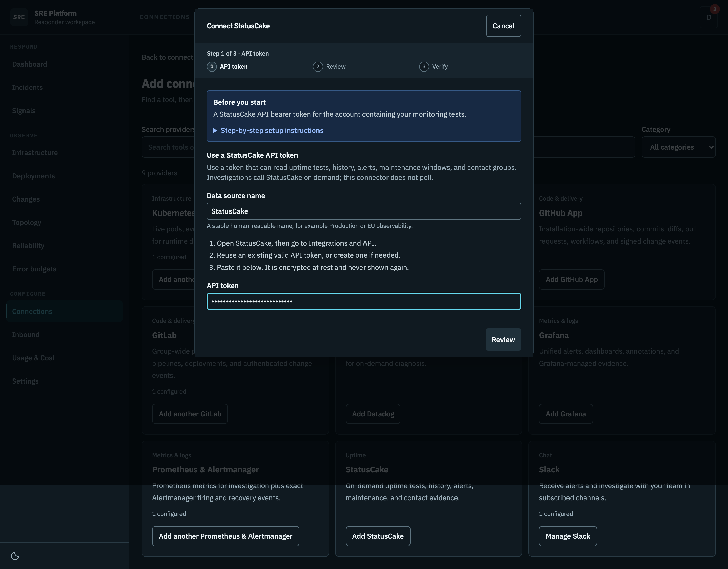Click the GitLab card title

164,335
